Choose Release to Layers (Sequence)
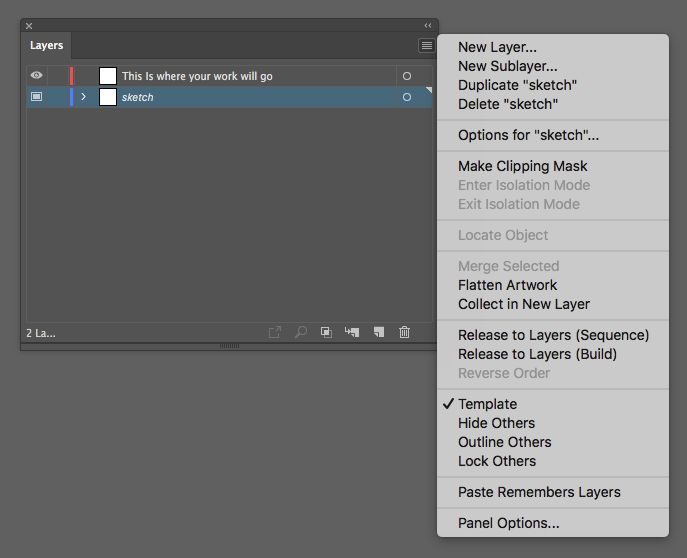Image resolution: width=687 pixels, height=558 pixels. [552, 335]
